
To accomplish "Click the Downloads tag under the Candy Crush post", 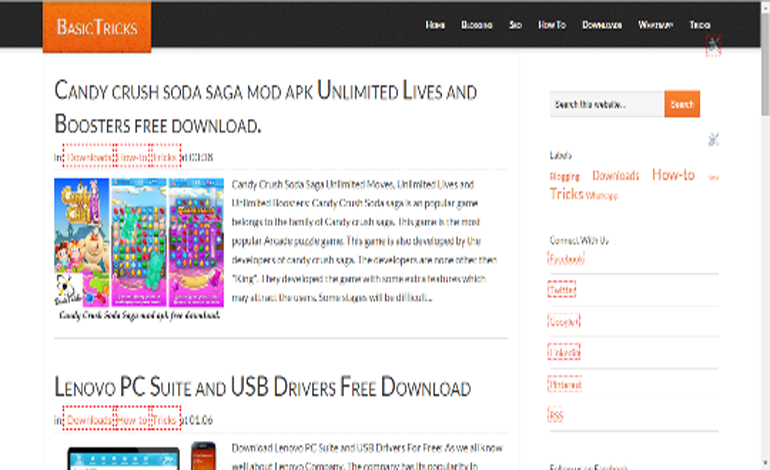I will pos(89,157).
